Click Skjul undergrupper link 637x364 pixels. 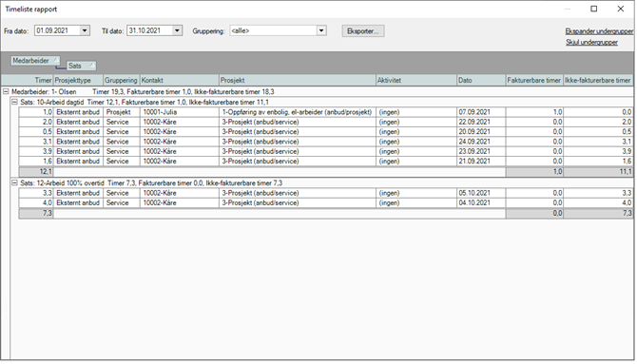pos(592,42)
